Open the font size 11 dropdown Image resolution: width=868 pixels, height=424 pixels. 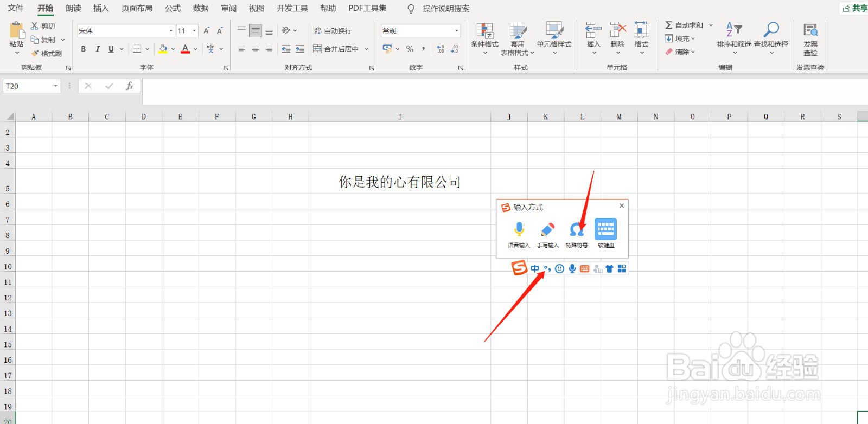(194, 31)
